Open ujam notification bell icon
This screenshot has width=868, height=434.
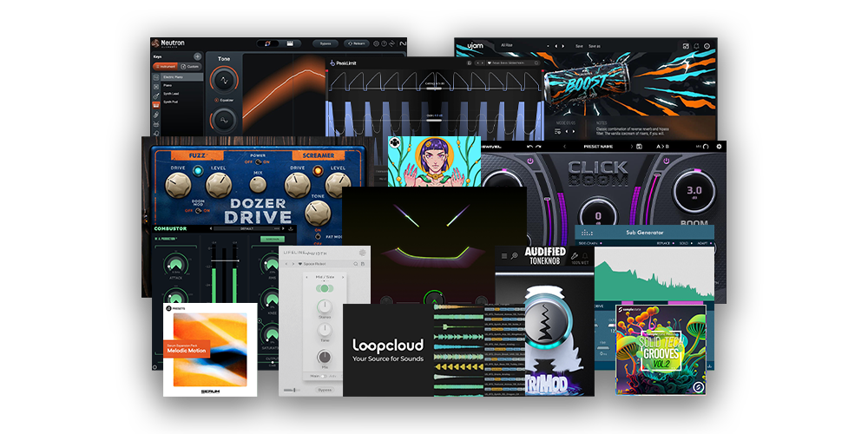(696, 46)
